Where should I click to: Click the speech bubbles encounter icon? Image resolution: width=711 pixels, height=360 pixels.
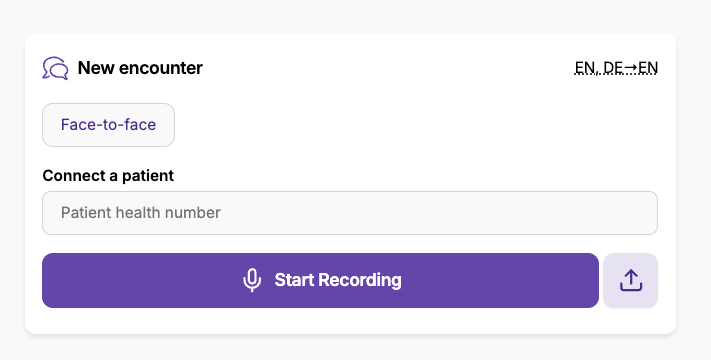(55, 68)
